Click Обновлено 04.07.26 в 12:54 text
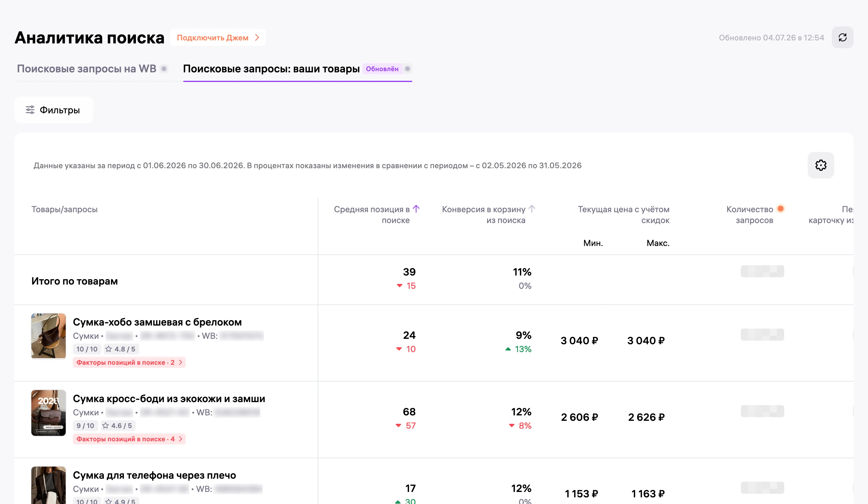868x504 pixels. pos(771,38)
